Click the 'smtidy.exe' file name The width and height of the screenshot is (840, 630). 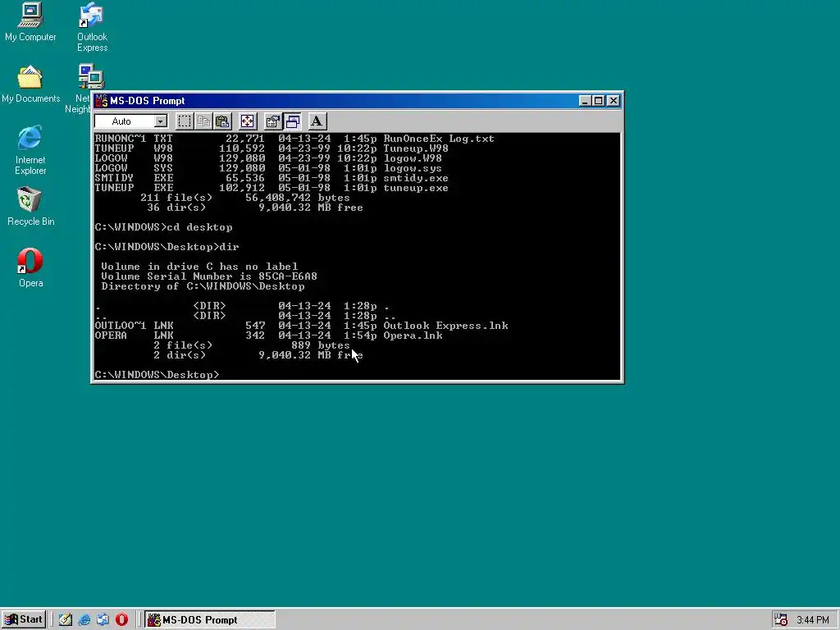pyautogui.click(x=416, y=178)
